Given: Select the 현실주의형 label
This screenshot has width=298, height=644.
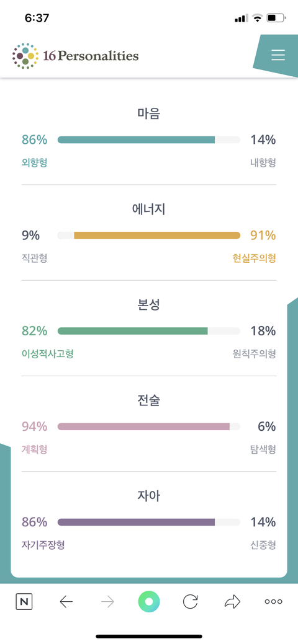Looking at the screenshot, I should click(x=254, y=258).
